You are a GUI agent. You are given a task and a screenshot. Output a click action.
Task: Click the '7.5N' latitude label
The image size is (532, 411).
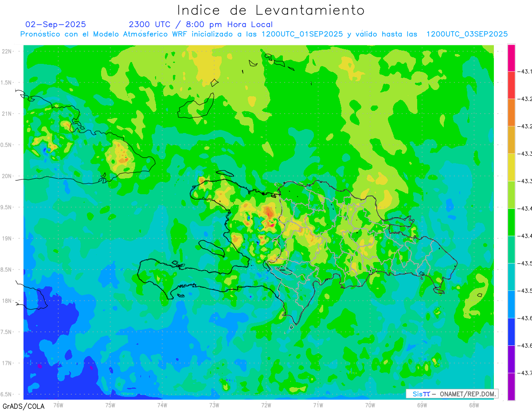pyautogui.click(x=7, y=332)
